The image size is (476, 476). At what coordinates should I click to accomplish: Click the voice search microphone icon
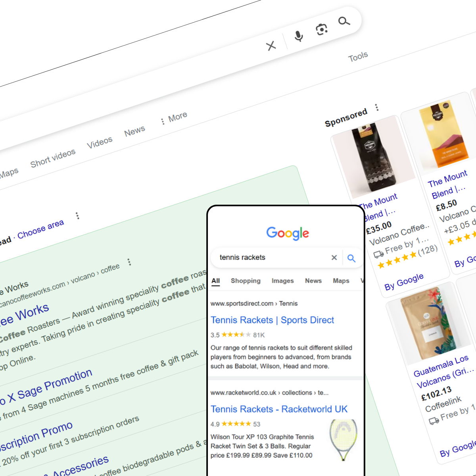coord(299,36)
